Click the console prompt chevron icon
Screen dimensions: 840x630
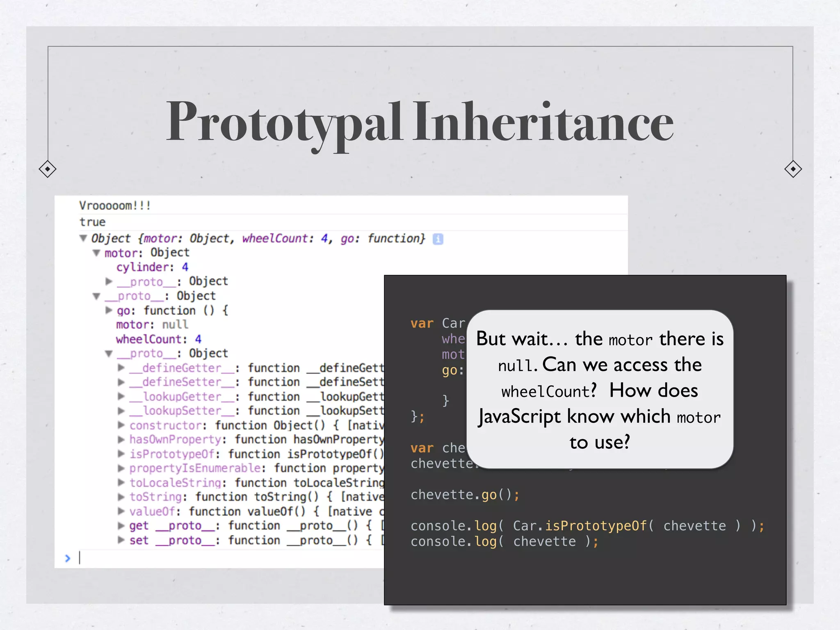68,558
